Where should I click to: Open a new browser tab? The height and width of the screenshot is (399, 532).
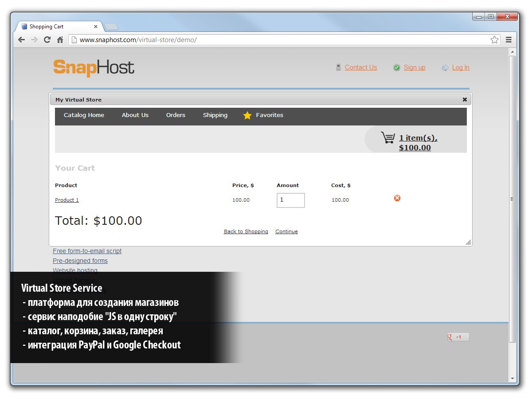(x=111, y=27)
